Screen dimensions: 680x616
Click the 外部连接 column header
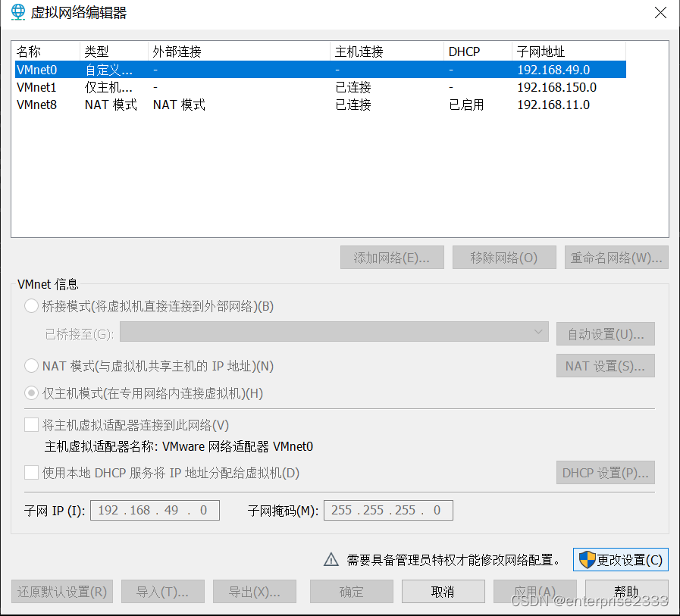239,52
